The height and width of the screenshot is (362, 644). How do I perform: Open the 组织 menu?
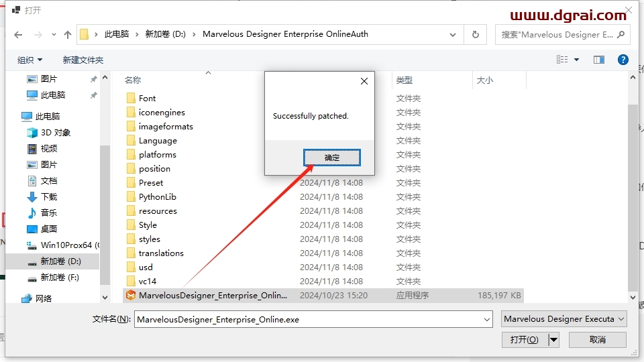30,60
